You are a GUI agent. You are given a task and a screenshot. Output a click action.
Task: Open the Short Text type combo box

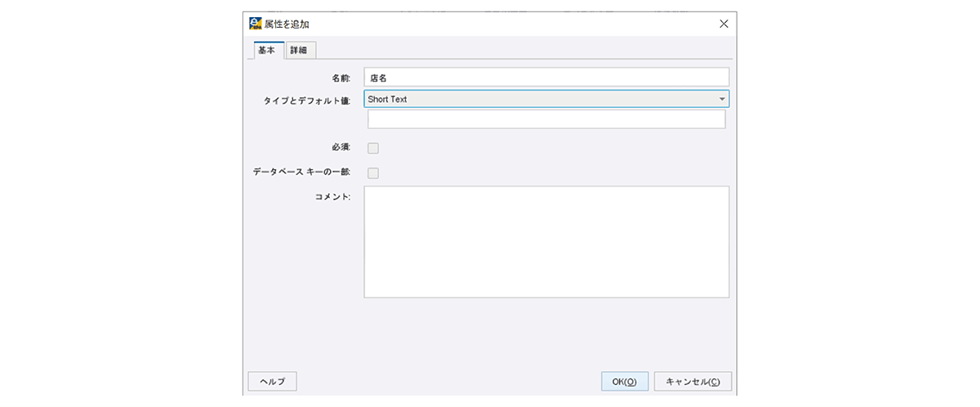click(546, 99)
